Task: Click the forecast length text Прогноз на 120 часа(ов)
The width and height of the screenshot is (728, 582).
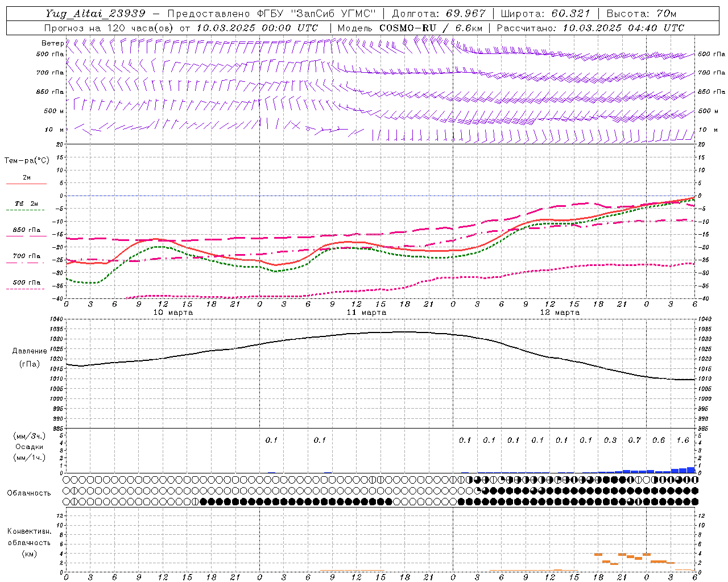Action: (110, 28)
